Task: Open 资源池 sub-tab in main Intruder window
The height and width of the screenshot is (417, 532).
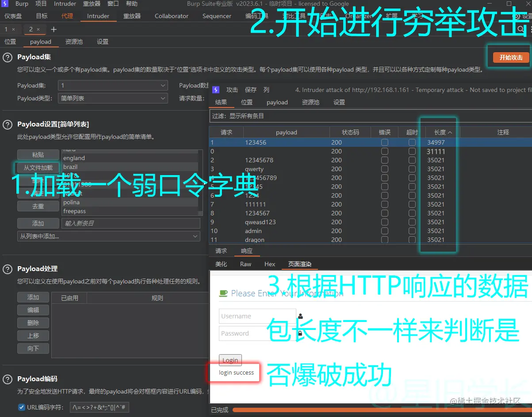Action: pyautogui.click(x=74, y=42)
